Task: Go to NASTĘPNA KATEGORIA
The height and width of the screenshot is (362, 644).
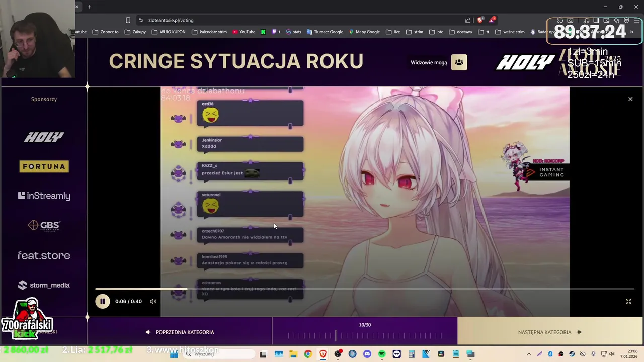Action: [550, 332]
